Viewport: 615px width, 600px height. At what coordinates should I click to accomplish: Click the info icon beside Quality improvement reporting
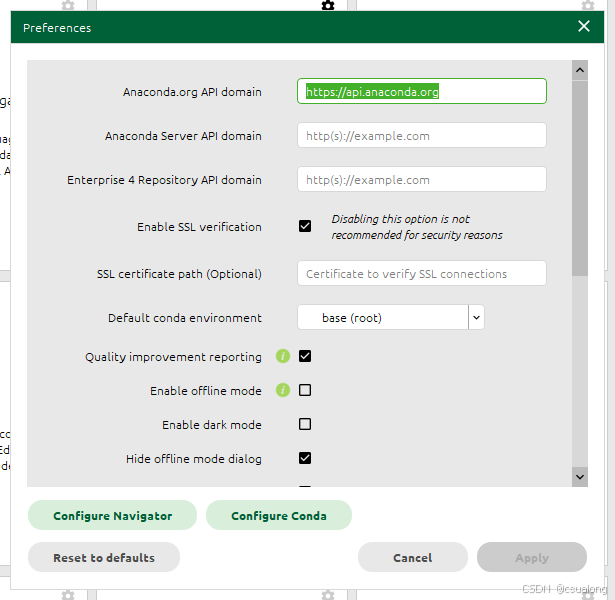[283, 356]
